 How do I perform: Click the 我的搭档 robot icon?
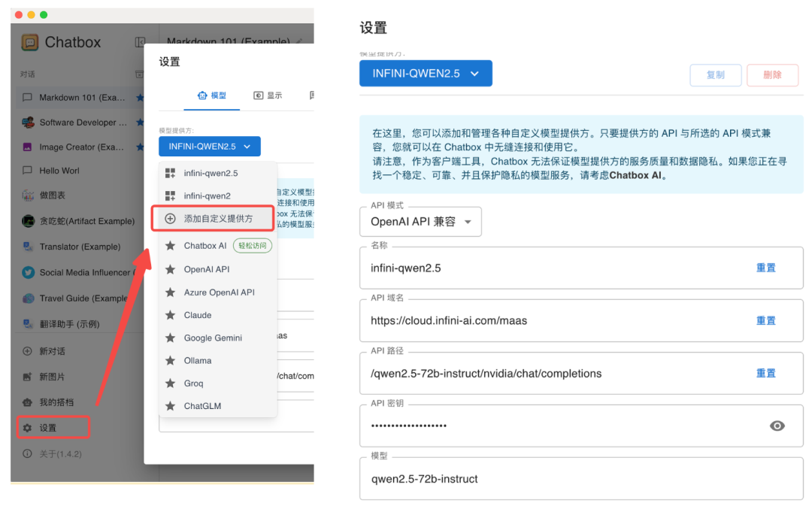(x=28, y=402)
